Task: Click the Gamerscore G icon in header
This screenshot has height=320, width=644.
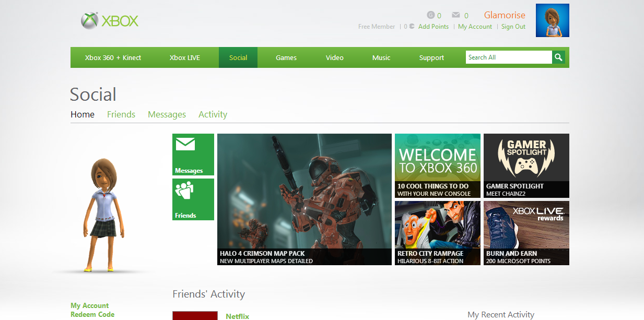Action: point(431,15)
